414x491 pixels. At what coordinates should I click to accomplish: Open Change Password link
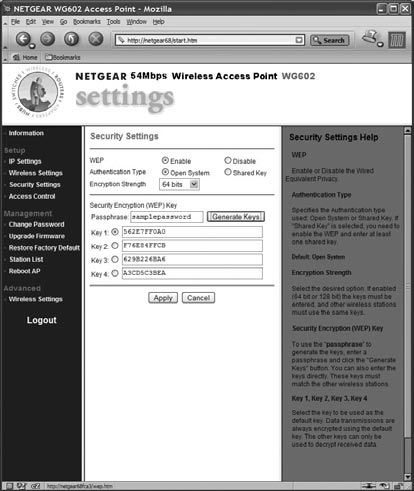click(36, 224)
